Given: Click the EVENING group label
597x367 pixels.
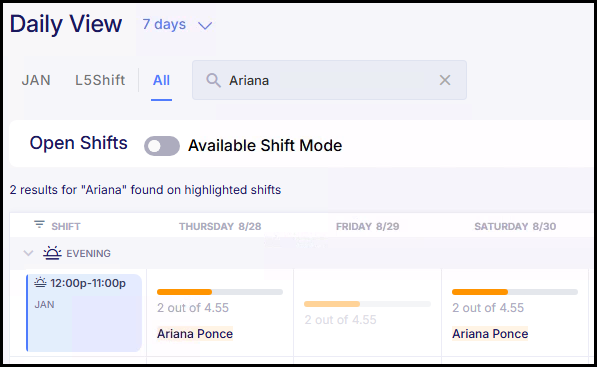Looking at the screenshot, I should [88, 254].
